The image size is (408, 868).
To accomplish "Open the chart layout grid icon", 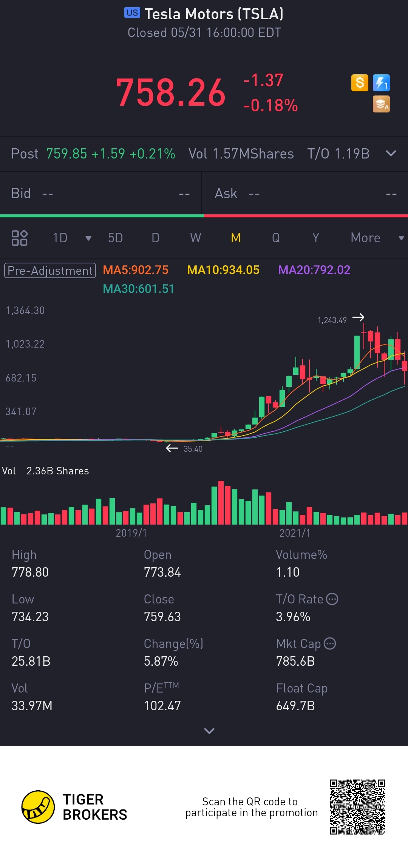I will click(x=19, y=238).
